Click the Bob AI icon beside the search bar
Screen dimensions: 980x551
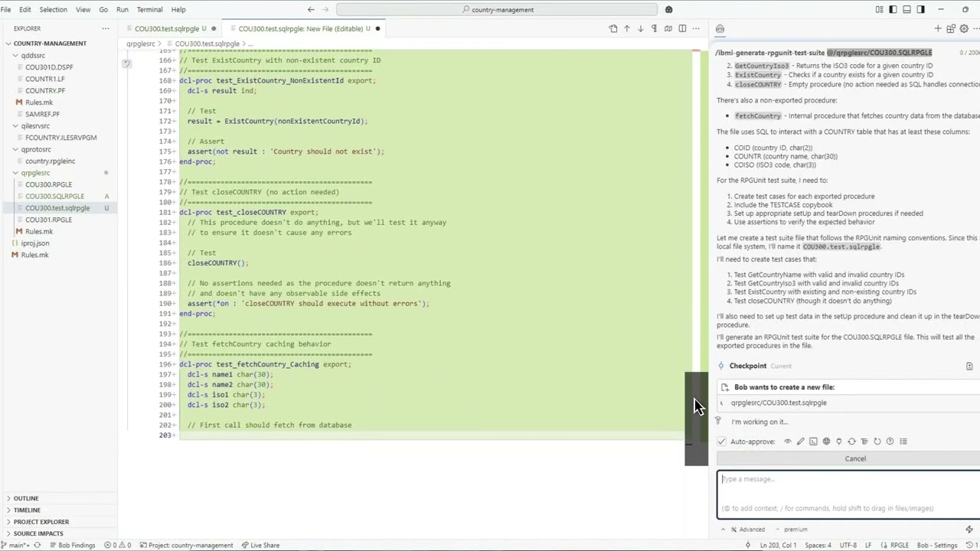pos(668,9)
